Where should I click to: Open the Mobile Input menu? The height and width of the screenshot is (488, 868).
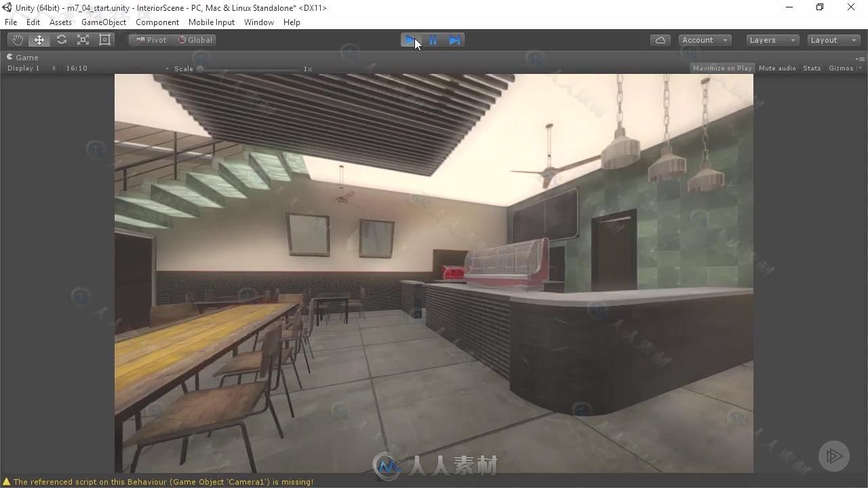pos(212,22)
